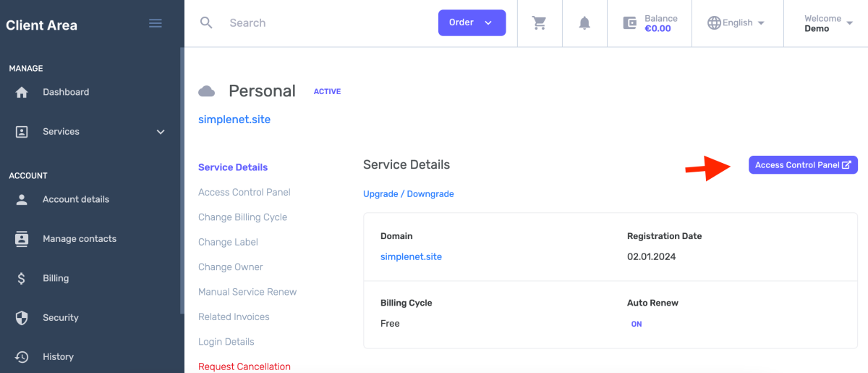Follow the Upgrade / Downgrade link
Screen dimensions: 868x373
coord(408,194)
